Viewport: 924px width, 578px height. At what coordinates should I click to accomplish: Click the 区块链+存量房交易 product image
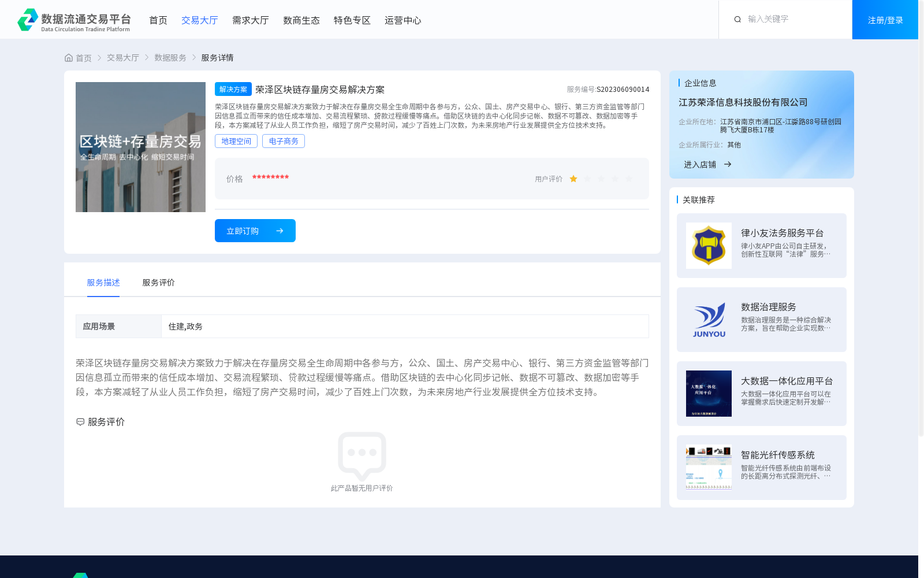(140, 147)
